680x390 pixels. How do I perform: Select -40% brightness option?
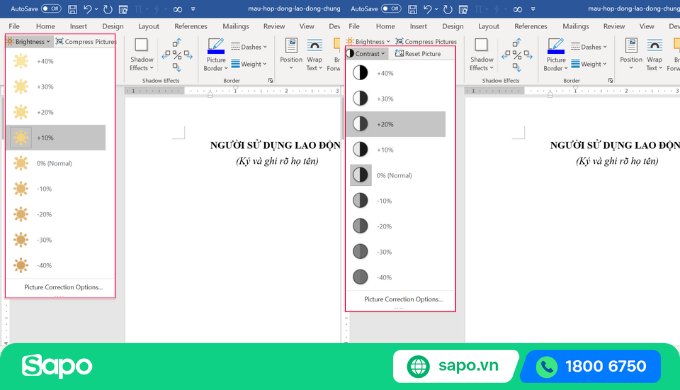point(56,265)
